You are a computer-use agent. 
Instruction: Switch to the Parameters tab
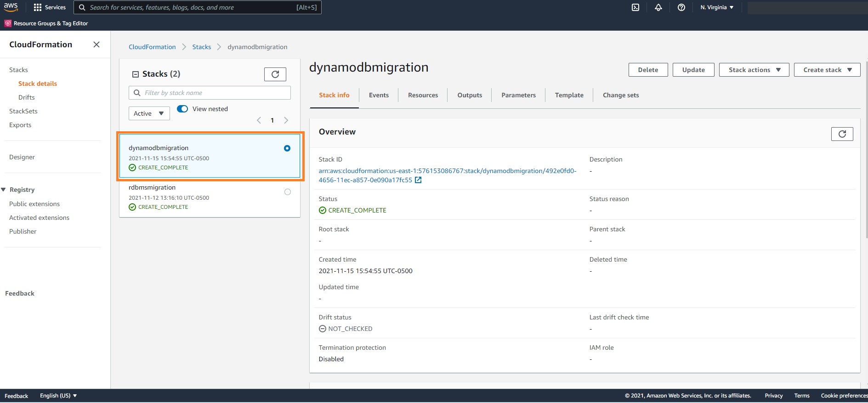[518, 95]
